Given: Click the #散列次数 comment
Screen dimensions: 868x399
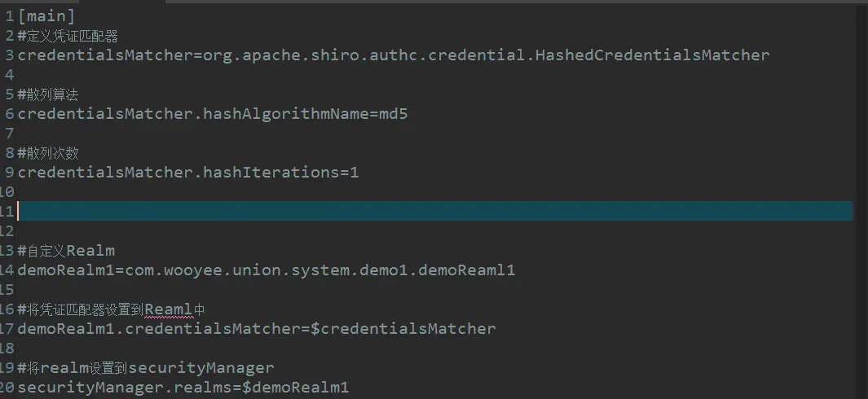Looking at the screenshot, I should (x=47, y=153).
